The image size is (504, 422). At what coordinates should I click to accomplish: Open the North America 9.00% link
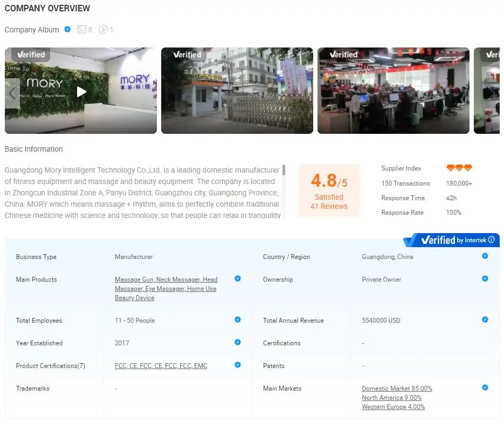pos(391,398)
